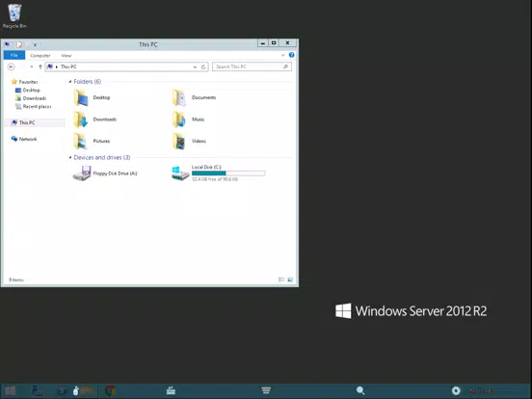This screenshot has height=399, width=532.
Task: Select Downloads under Favorites
Action: click(35, 98)
